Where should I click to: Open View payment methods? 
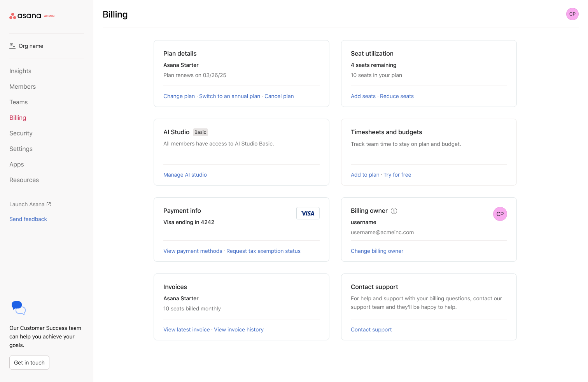(x=193, y=251)
